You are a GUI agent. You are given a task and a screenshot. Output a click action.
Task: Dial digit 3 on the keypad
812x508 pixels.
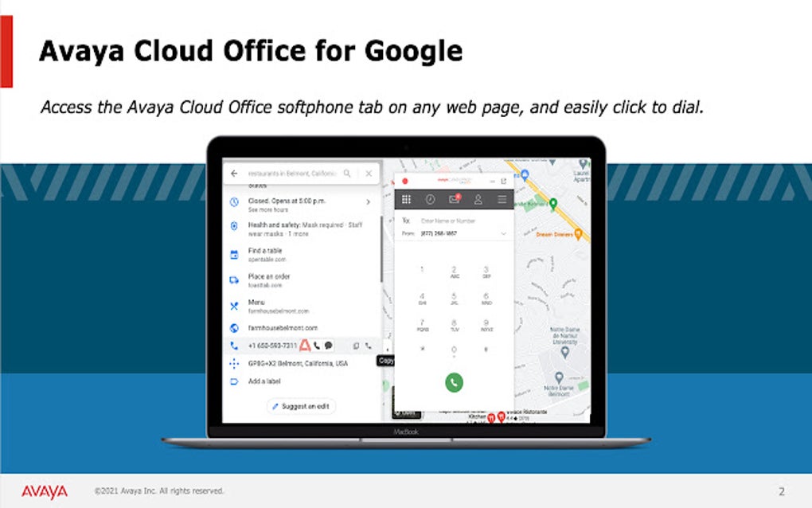pos(486,272)
